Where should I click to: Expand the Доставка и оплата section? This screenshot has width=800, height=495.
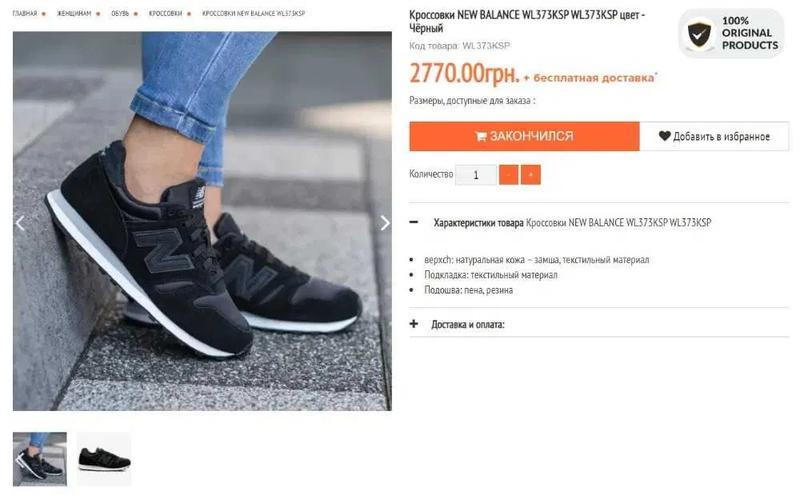point(414,324)
